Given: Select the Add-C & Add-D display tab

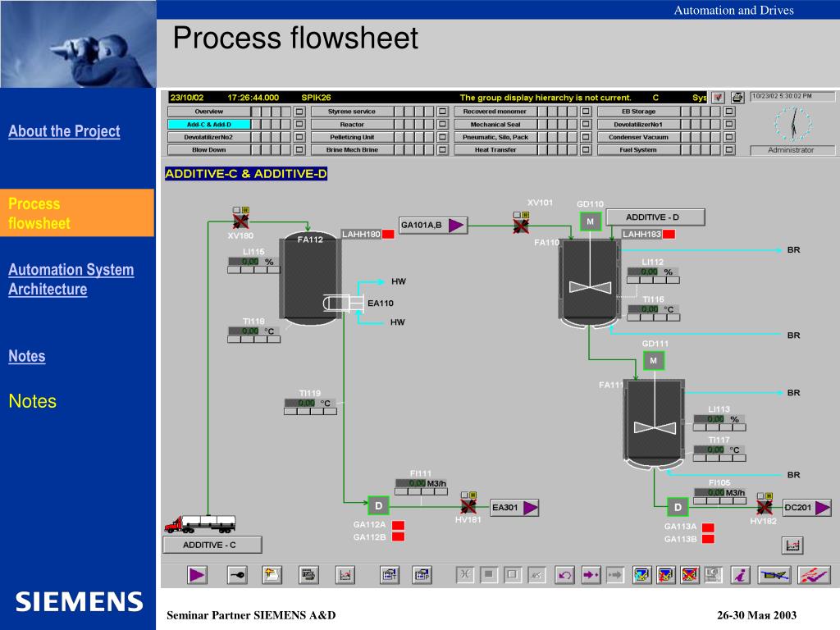Looking at the screenshot, I should (x=209, y=125).
